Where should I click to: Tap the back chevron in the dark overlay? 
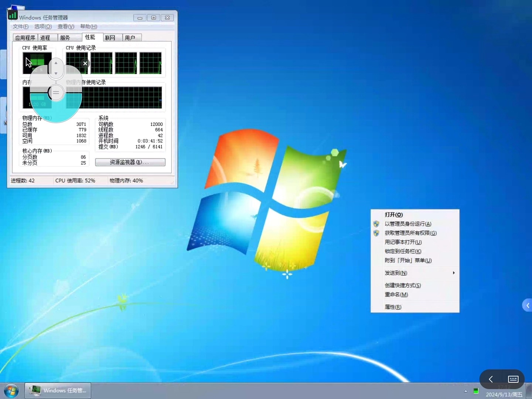491,379
